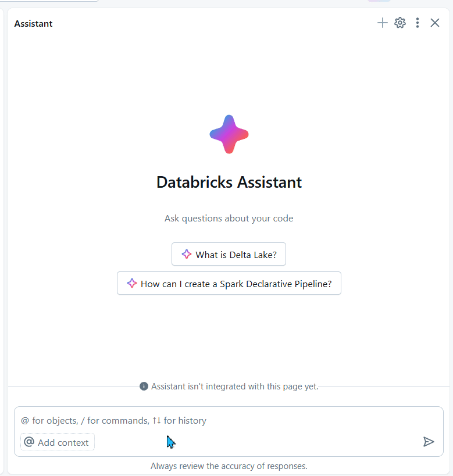
Task: Click the "Databricks Assistant" heading
Action: [x=229, y=182]
